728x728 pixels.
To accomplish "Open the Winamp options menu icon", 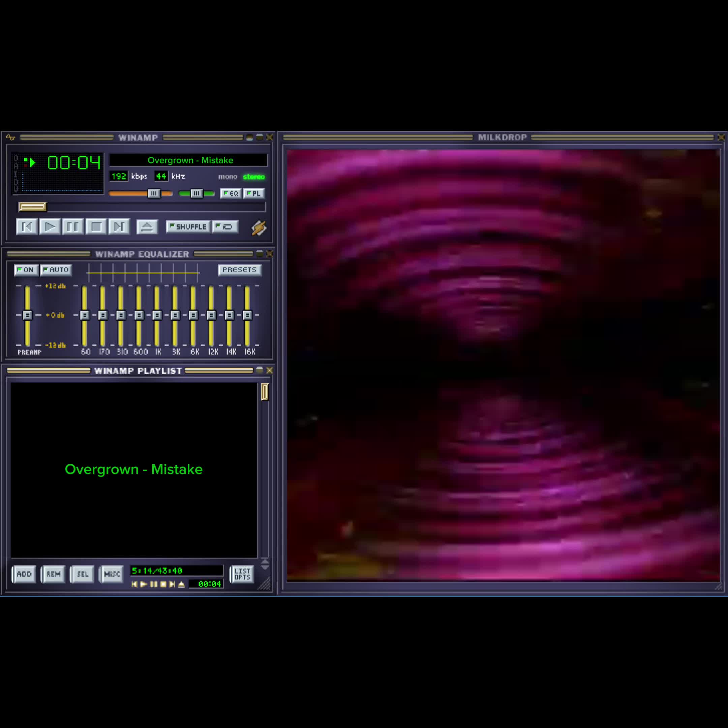I will pos(10,138).
